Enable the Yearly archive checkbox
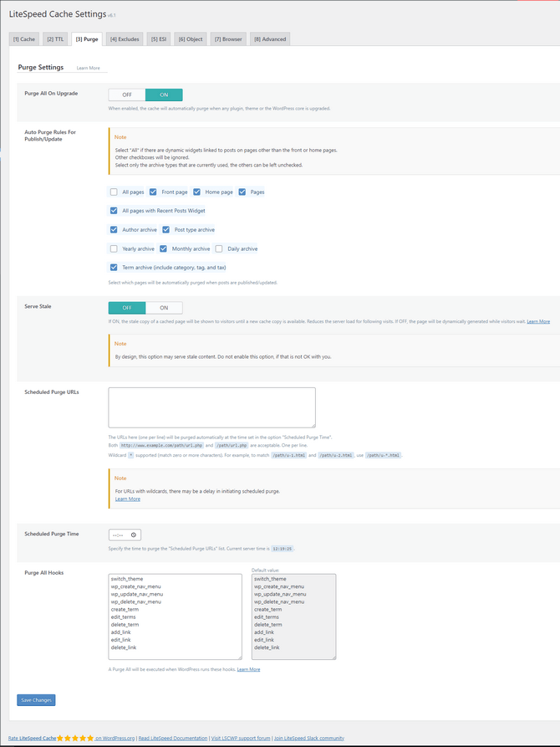Viewport: 560px width, 747px height. 114,248
